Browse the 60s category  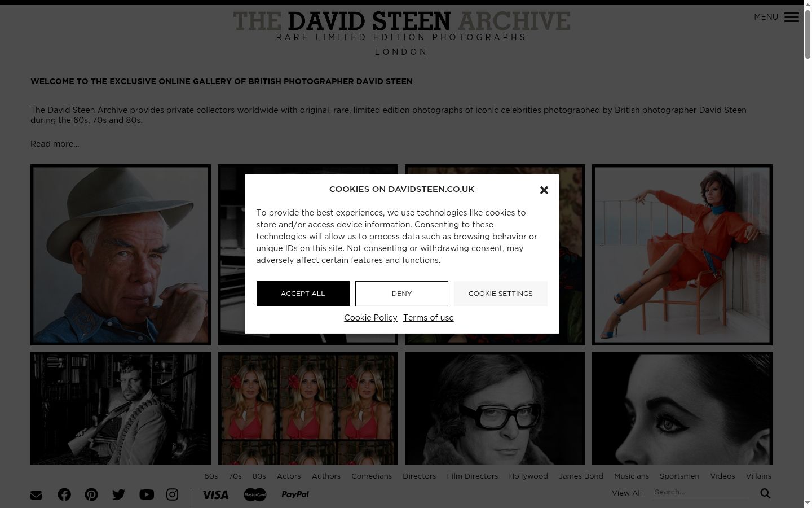point(211,476)
